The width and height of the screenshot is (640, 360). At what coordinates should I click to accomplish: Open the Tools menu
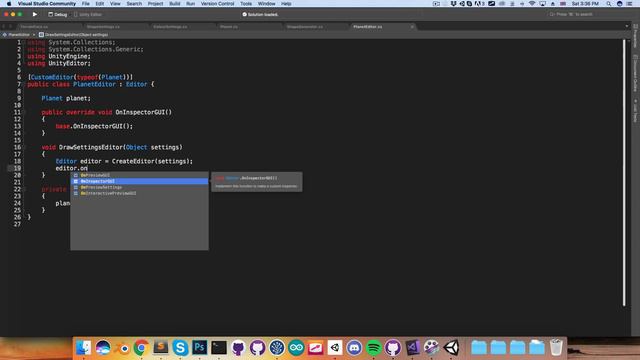pos(246,4)
